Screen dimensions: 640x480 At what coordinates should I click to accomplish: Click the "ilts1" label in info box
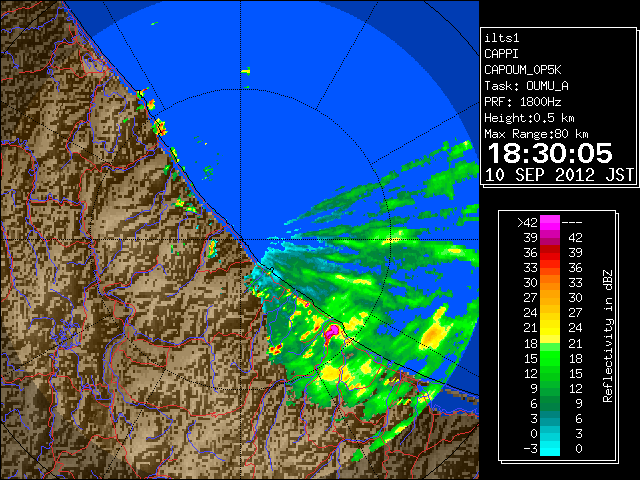[501, 38]
